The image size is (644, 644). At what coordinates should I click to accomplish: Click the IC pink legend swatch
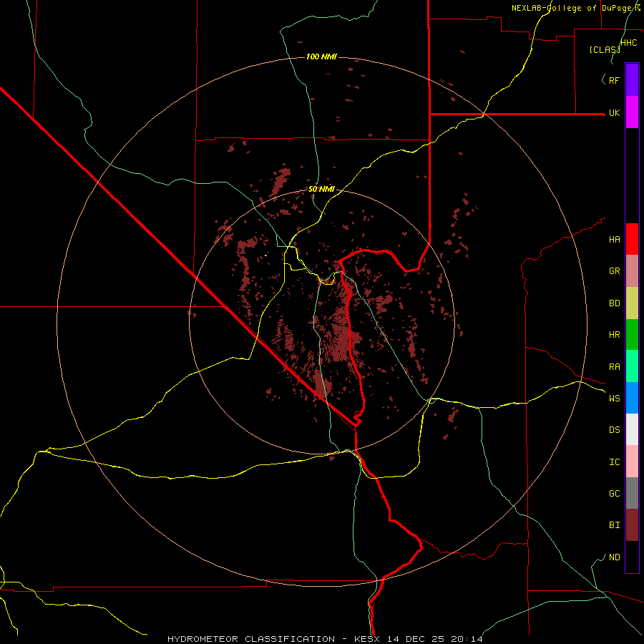[x=632, y=462]
